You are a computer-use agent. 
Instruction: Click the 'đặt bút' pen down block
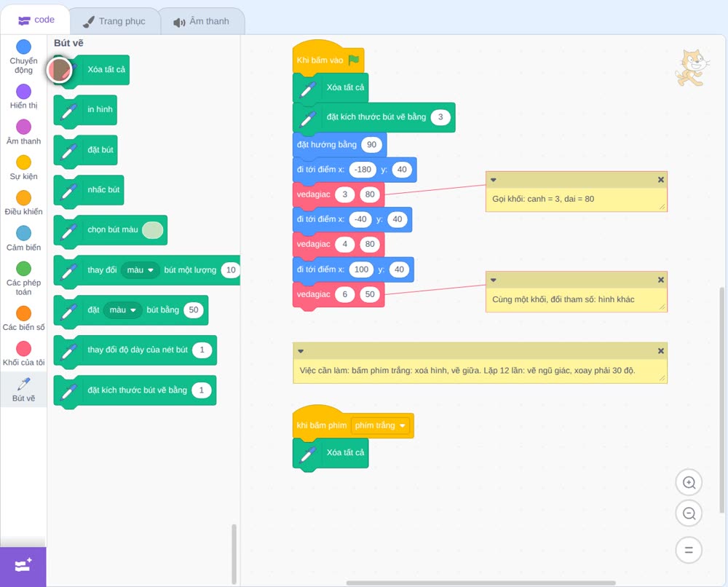click(x=86, y=150)
